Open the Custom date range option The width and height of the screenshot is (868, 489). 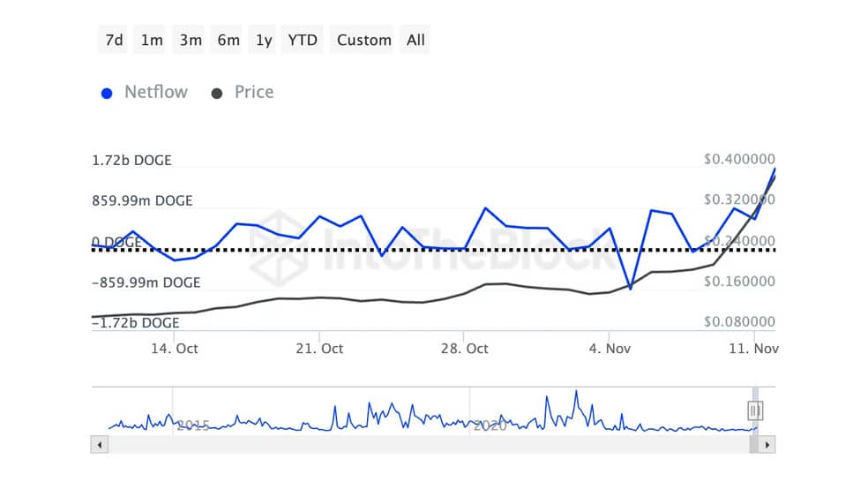pyautogui.click(x=363, y=40)
